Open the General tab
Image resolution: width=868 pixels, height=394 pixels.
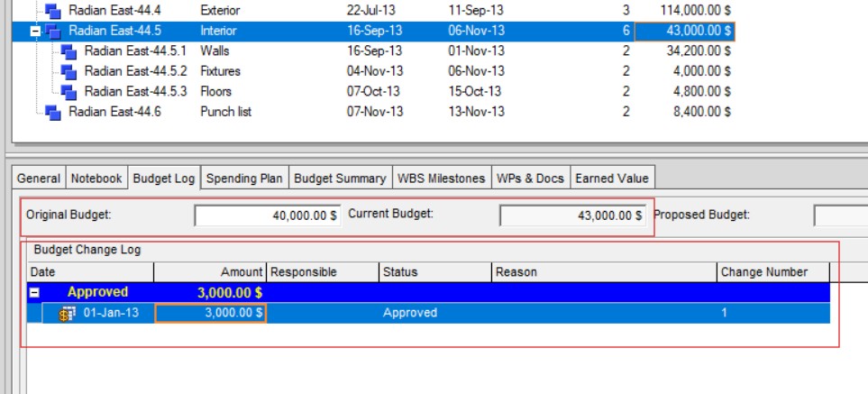point(39,179)
